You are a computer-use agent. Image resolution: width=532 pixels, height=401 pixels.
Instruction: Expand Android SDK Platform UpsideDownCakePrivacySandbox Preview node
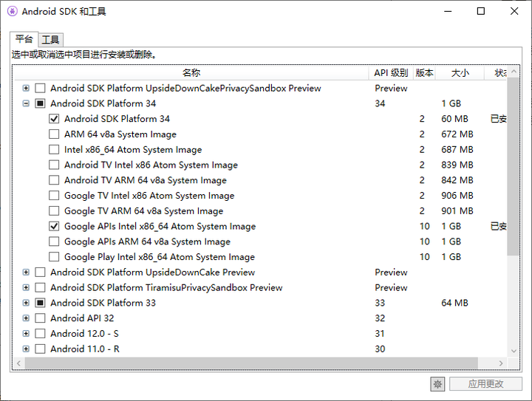[26, 88]
